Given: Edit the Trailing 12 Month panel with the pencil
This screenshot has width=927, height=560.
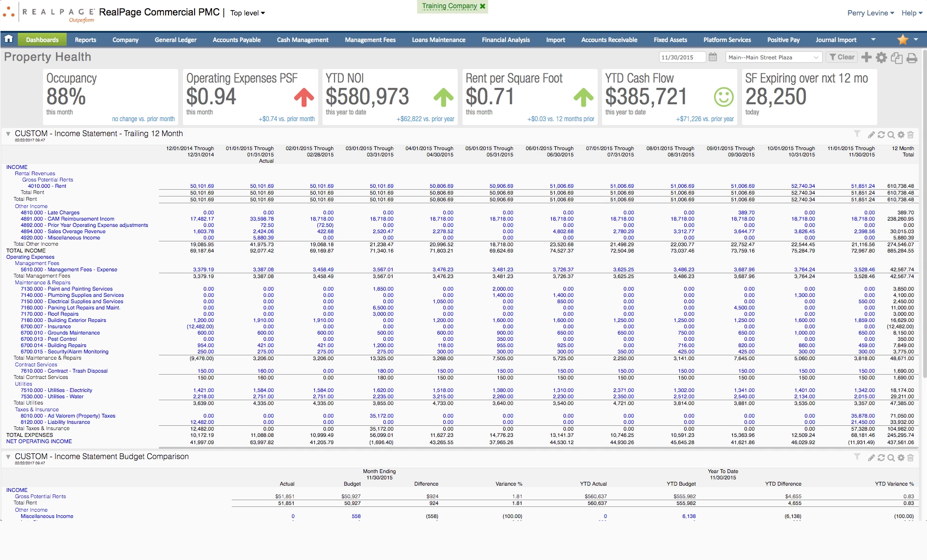Looking at the screenshot, I should tap(871, 135).
